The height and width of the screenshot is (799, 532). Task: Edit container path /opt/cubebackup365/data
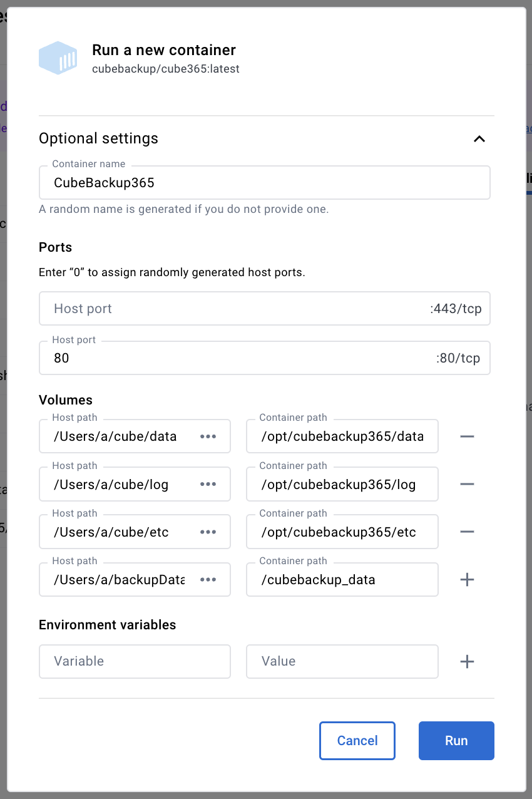342,436
